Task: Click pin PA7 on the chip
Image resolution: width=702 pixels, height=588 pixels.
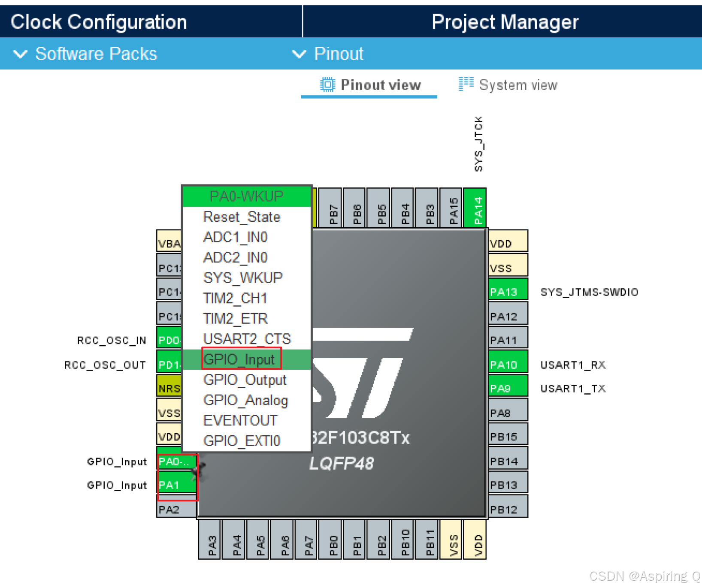Action: point(306,540)
